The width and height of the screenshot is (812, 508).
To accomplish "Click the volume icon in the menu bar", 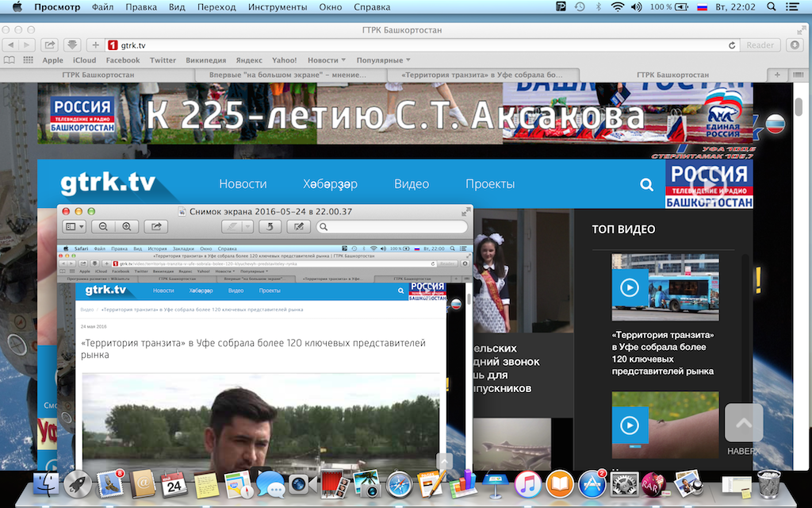I will (x=637, y=7).
